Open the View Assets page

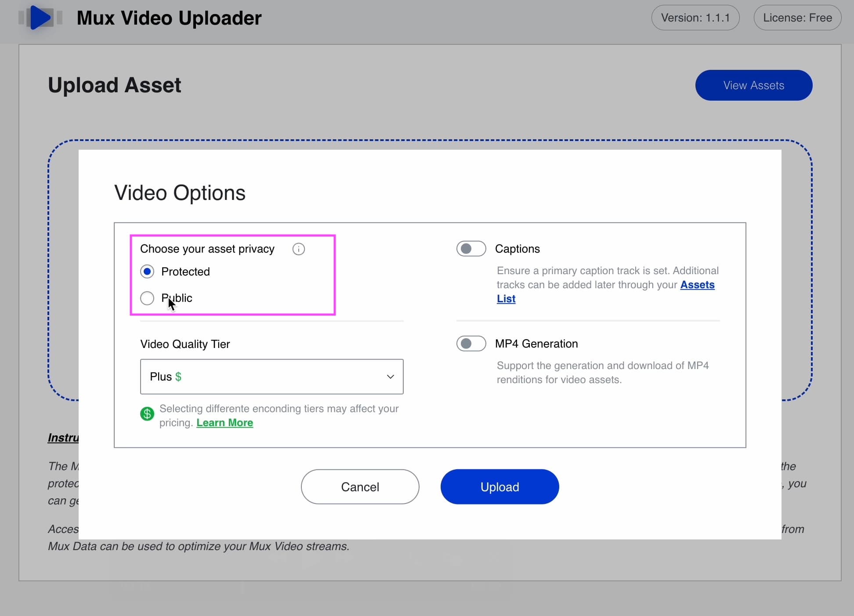click(753, 85)
